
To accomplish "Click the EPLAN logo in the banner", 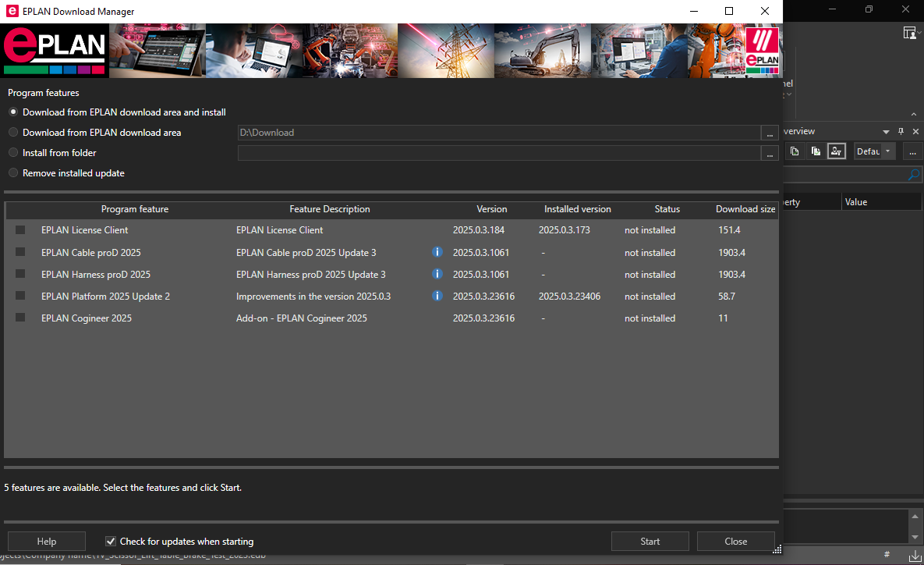I will (55, 51).
